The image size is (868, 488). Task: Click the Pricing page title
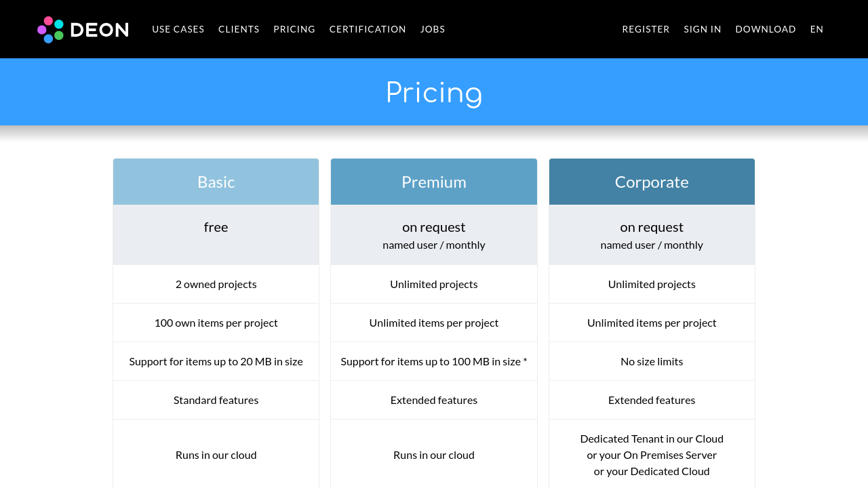[434, 92]
